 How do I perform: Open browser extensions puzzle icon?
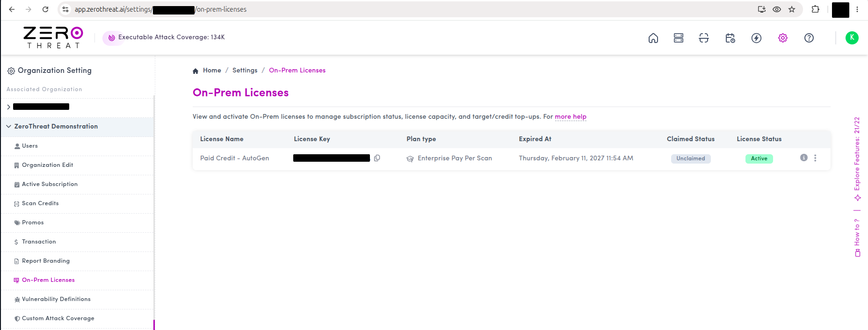[816, 9]
